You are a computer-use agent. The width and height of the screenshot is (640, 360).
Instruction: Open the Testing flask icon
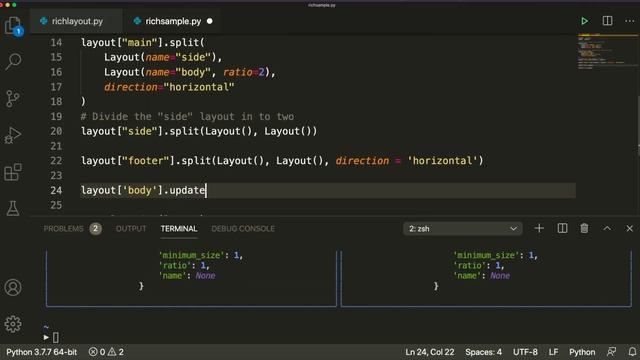tap(13, 208)
